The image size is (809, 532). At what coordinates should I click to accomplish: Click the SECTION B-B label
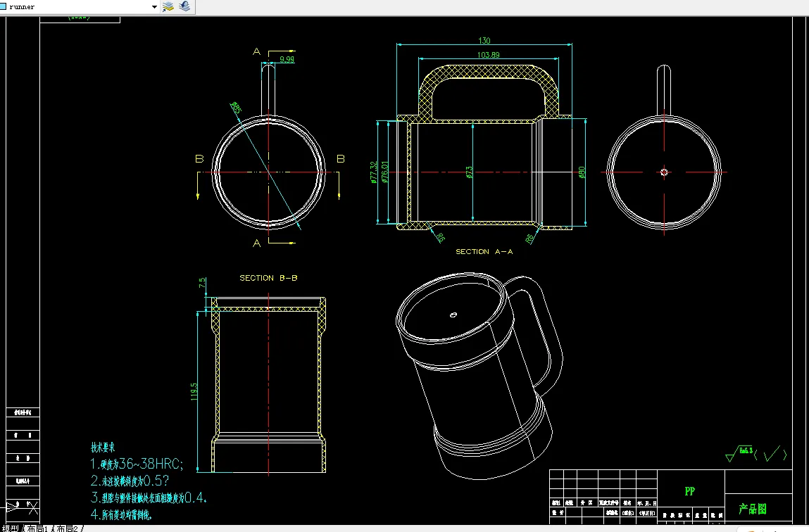coord(268,278)
